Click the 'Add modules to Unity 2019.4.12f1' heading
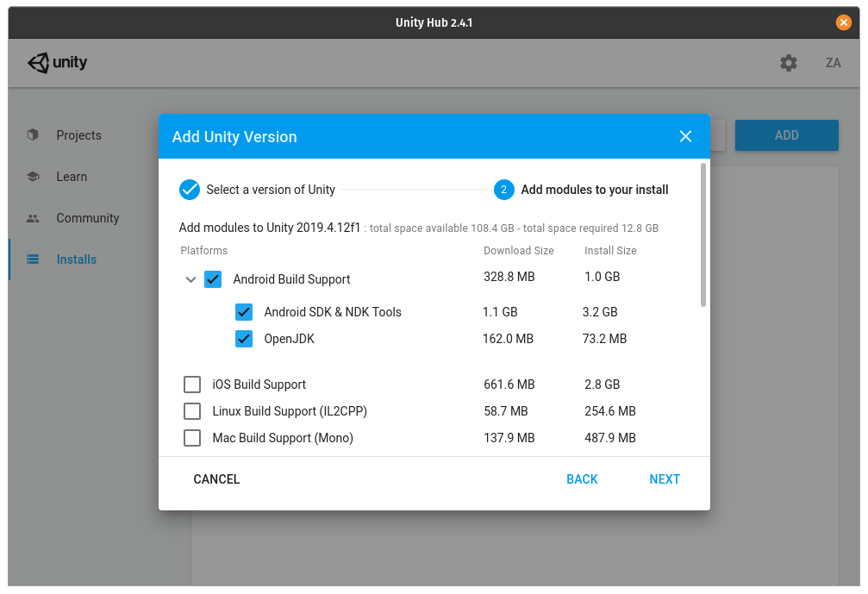 point(270,228)
